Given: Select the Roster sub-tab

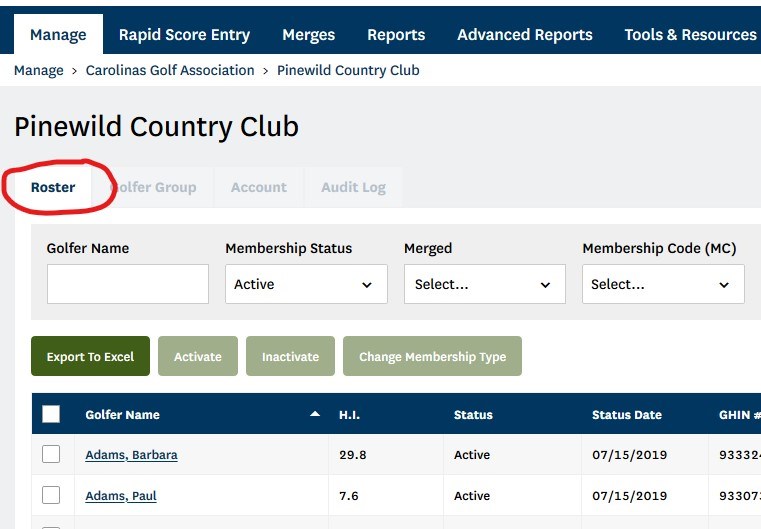Looking at the screenshot, I should click(53, 187).
